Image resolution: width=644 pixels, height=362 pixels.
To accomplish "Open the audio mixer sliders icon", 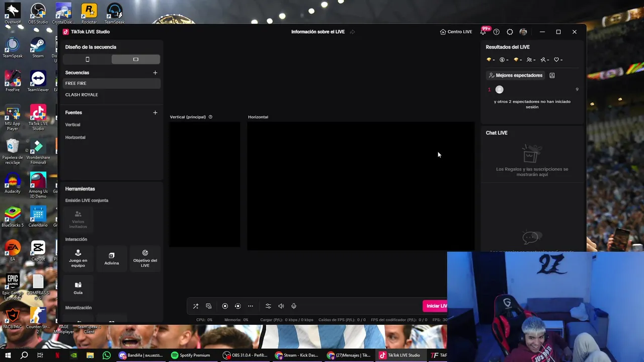I will (268, 306).
